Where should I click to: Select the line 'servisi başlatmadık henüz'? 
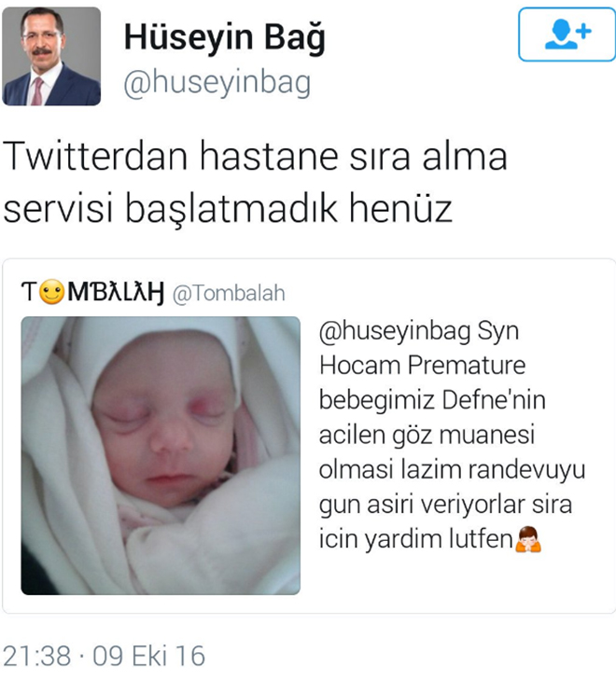coord(228,208)
